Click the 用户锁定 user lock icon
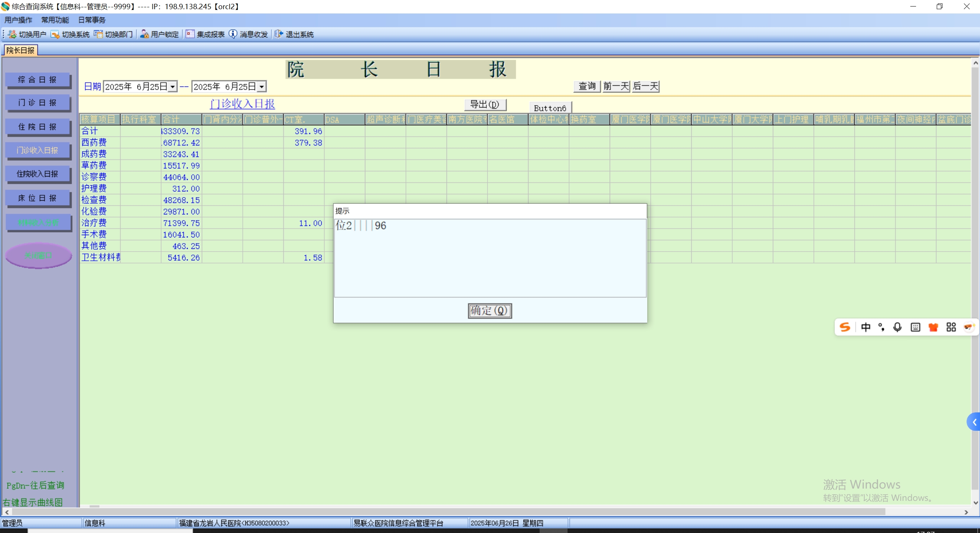This screenshot has height=533, width=980. pos(144,34)
